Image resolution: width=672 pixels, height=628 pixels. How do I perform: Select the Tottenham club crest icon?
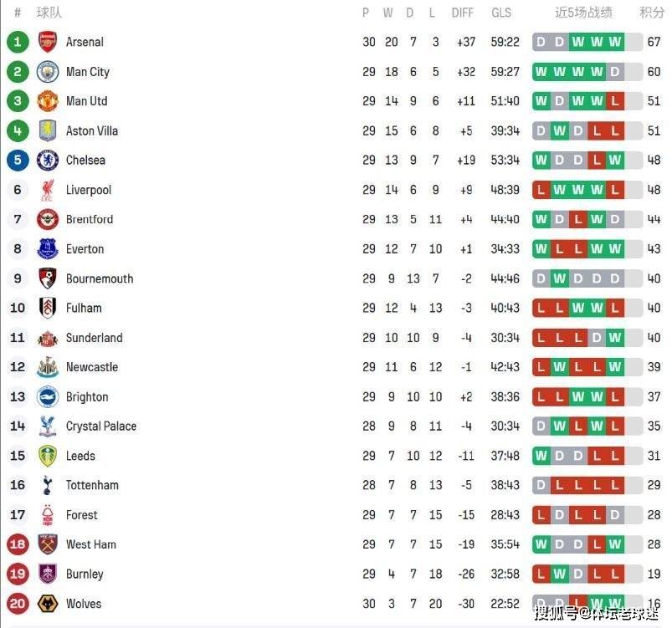[x=48, y=485]
